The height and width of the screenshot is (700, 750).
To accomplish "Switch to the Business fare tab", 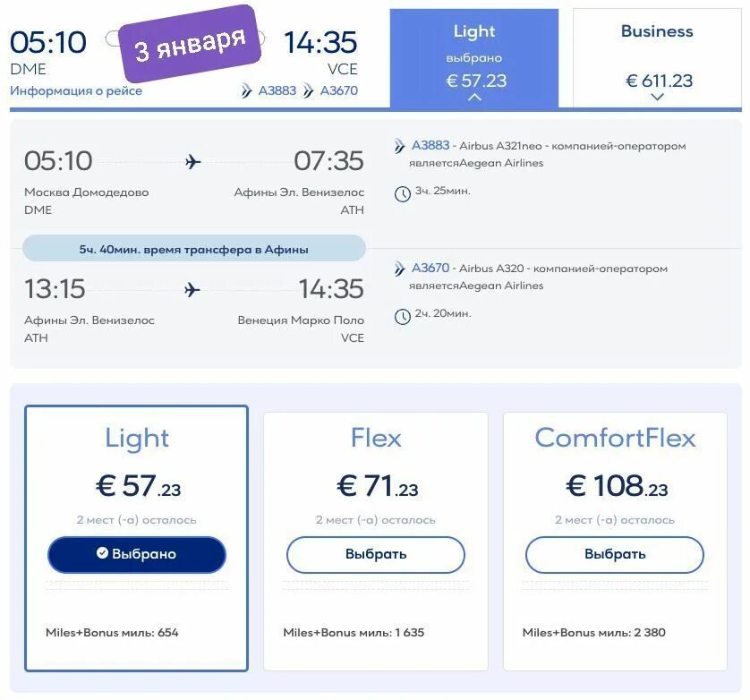I will click(x=657, y=58).
